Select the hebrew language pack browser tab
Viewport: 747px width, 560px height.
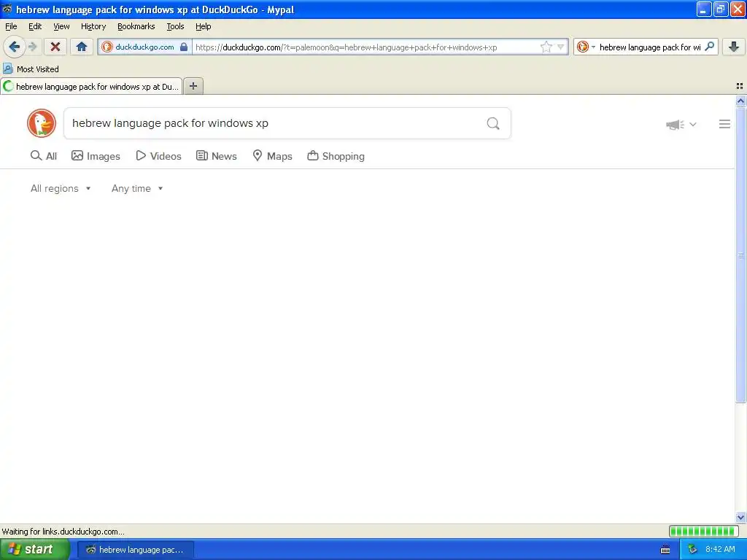tap(91, 86)
